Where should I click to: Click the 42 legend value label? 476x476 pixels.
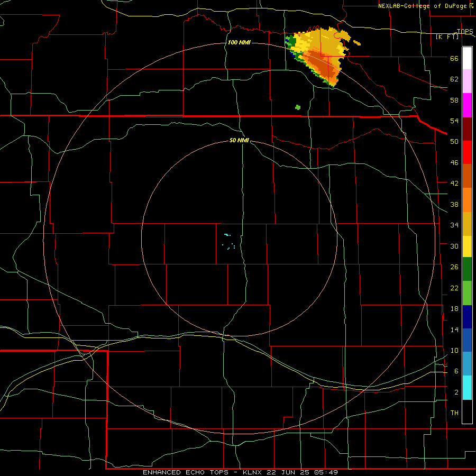coord(454,184)
